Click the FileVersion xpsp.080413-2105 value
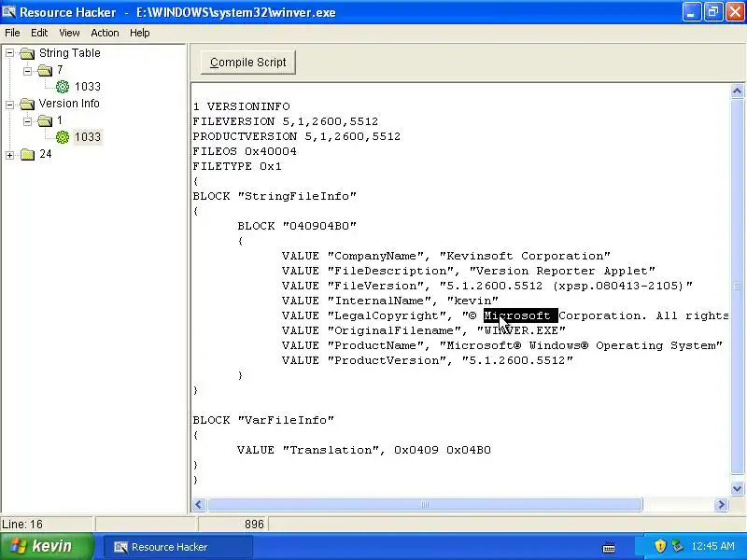This screenshot has height=560, width=747. pos(566,286)
